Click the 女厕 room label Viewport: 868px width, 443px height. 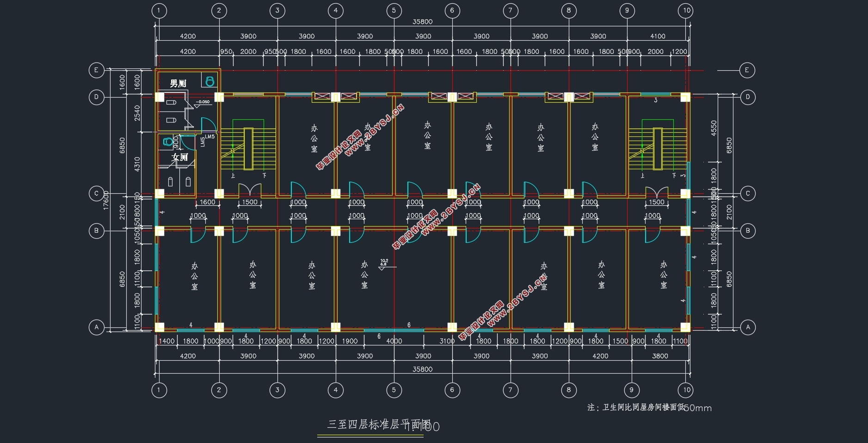point(180,157)
